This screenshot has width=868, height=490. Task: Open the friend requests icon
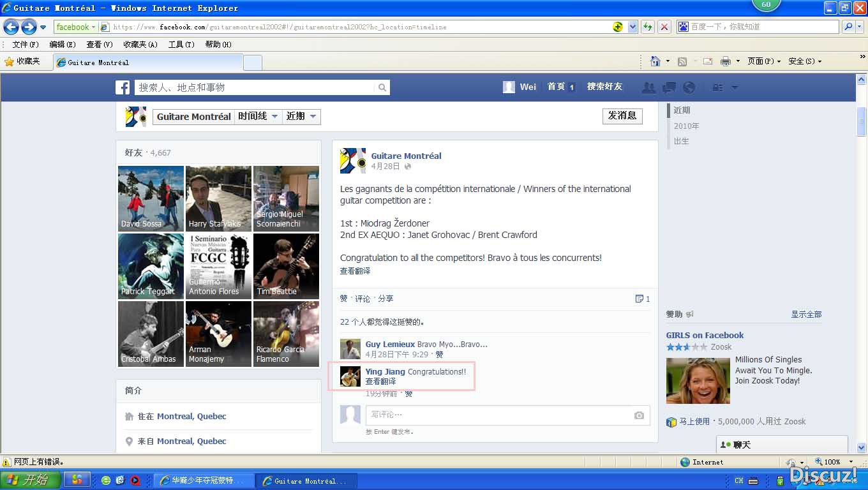(649, 87)
